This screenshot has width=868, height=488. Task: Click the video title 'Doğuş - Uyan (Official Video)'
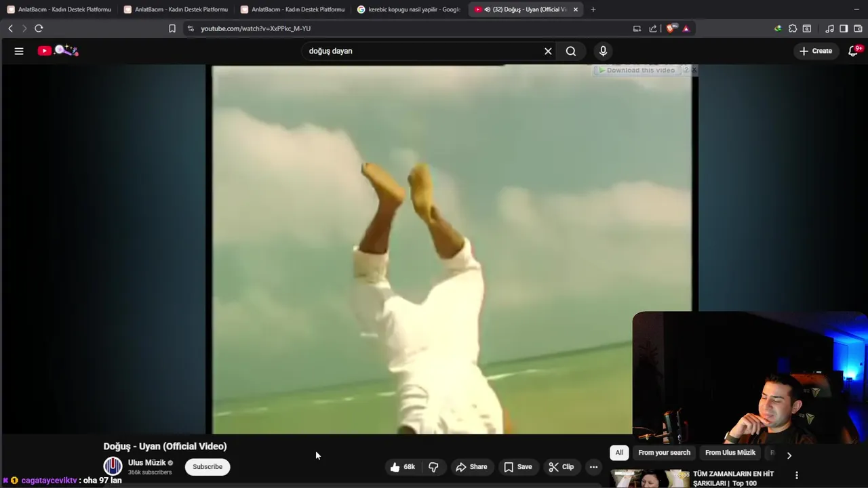165,446
